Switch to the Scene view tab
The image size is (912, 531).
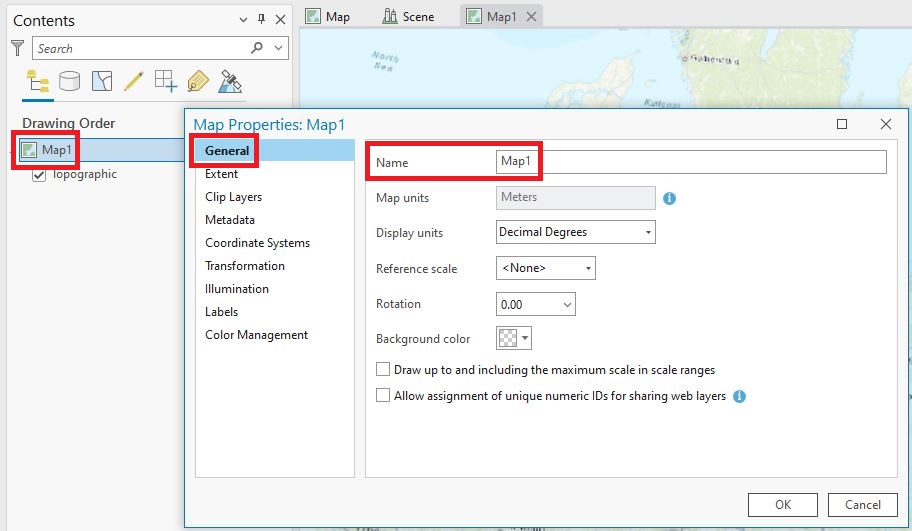408,17
